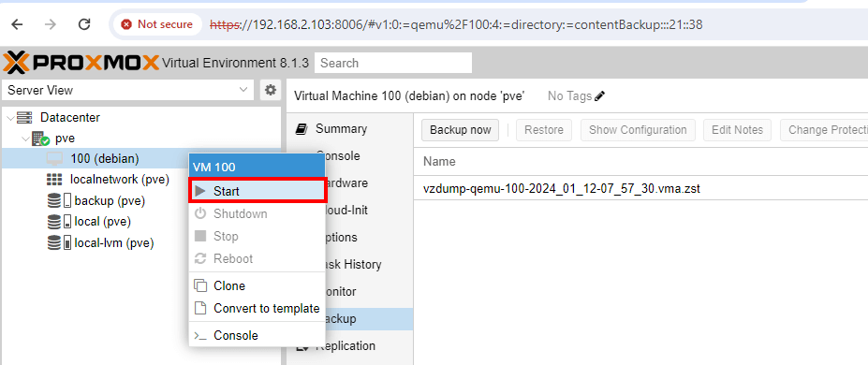Click the local storage database icon

pos(54,222)
